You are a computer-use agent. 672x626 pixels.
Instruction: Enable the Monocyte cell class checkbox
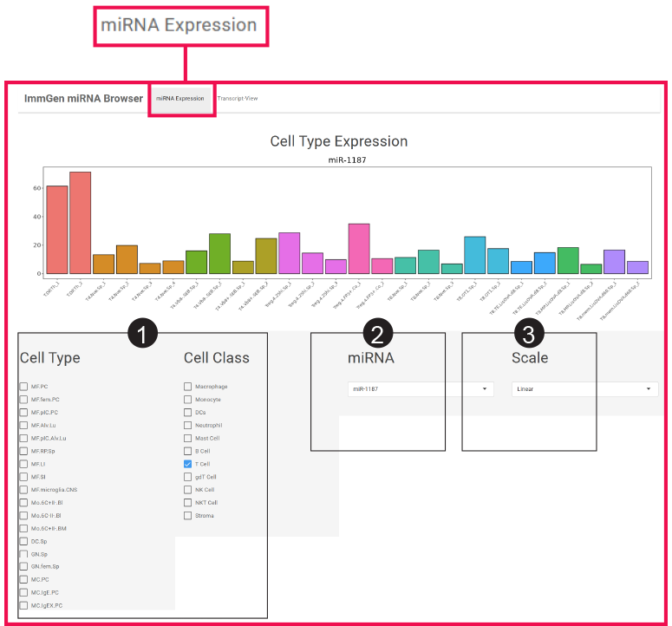click(187, 400)
